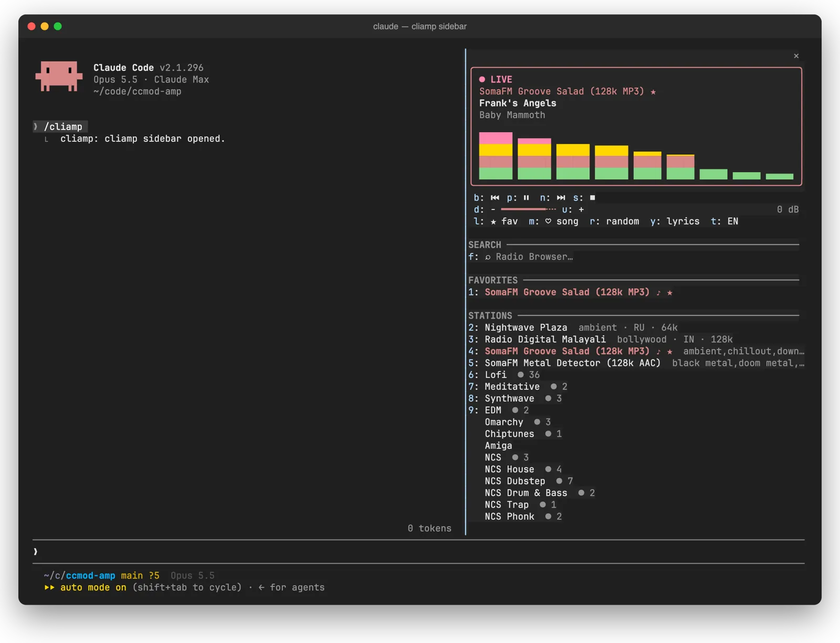The width and height of the screenshot is (840, 643).
Task: Select the SomaFM Metal Detector station
Action: [636, 363]
